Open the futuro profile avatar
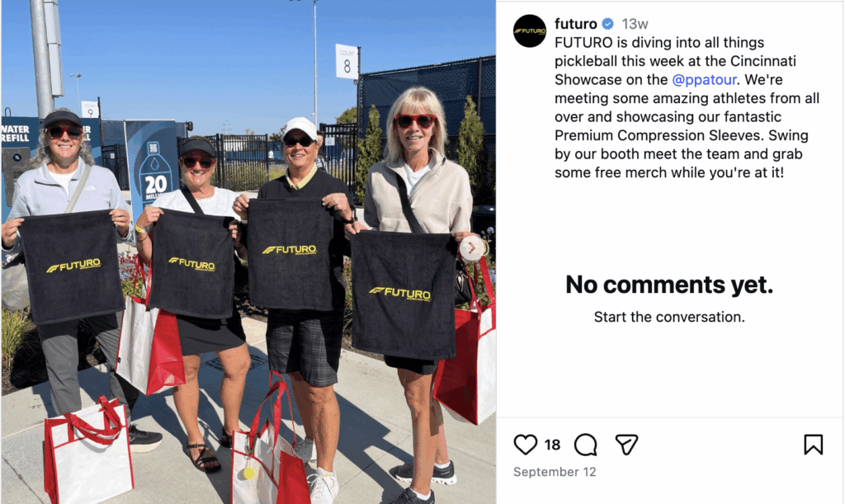The height and width of the screenshot is (504, 845). pos(530,31)
